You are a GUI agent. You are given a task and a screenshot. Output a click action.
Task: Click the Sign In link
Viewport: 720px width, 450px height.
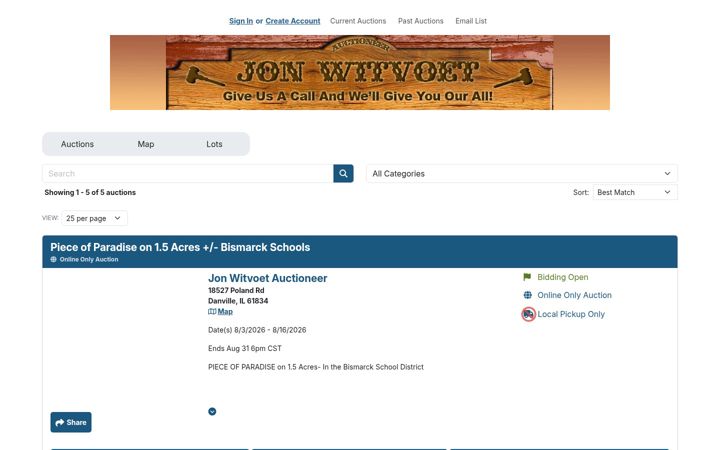(x=241, y=21)
